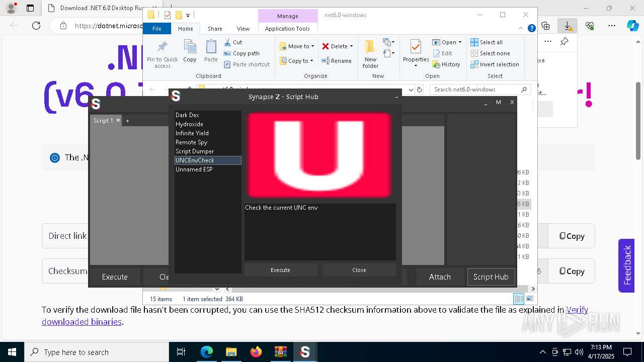The height and width of the screenshot is (362, 644).
Task: Add a new script tab
Action: pos(127,121)
